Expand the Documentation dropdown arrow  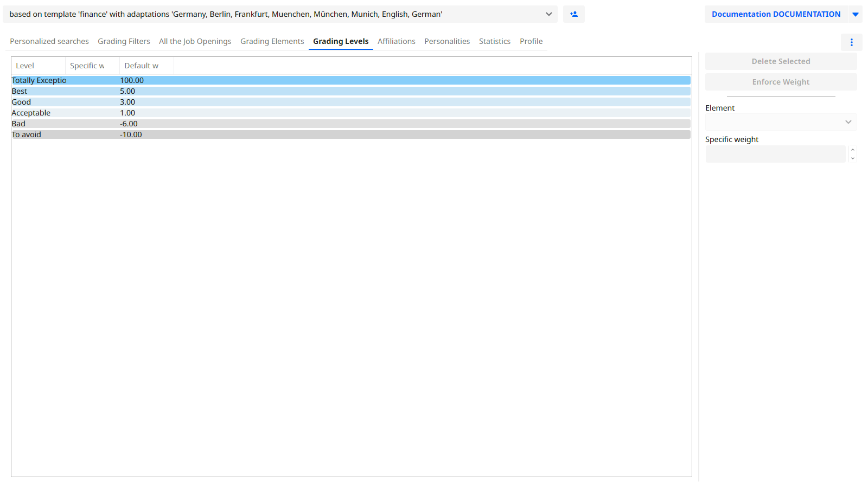(855, 15)
